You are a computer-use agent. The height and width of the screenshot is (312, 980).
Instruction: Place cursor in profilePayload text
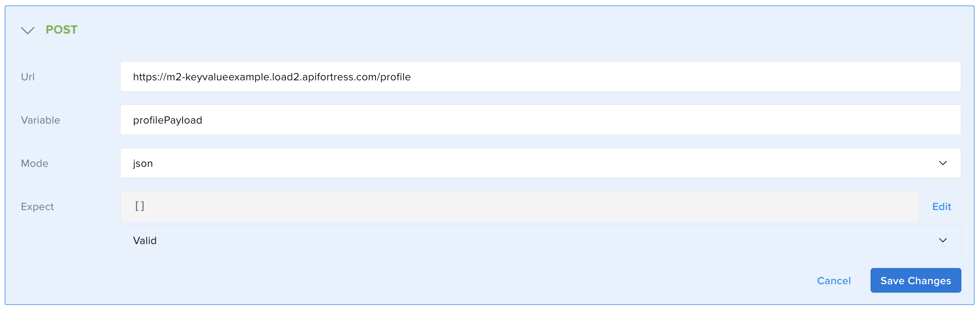(x=167, y=120)
